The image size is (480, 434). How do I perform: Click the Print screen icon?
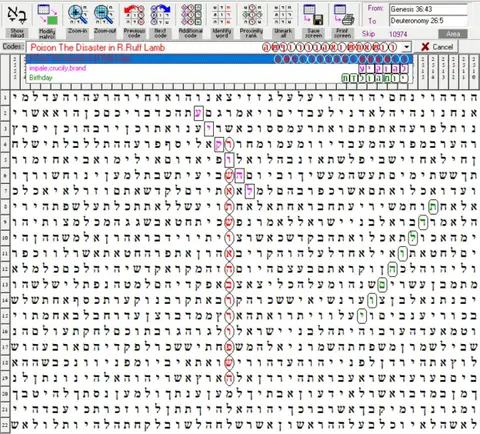pyautogui.click(x=343, y=14)
